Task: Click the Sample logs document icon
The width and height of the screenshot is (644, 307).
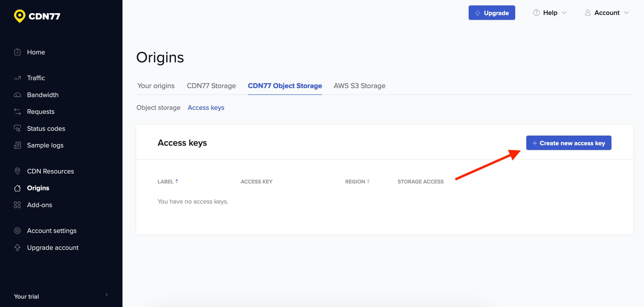Action: [17, 145]
